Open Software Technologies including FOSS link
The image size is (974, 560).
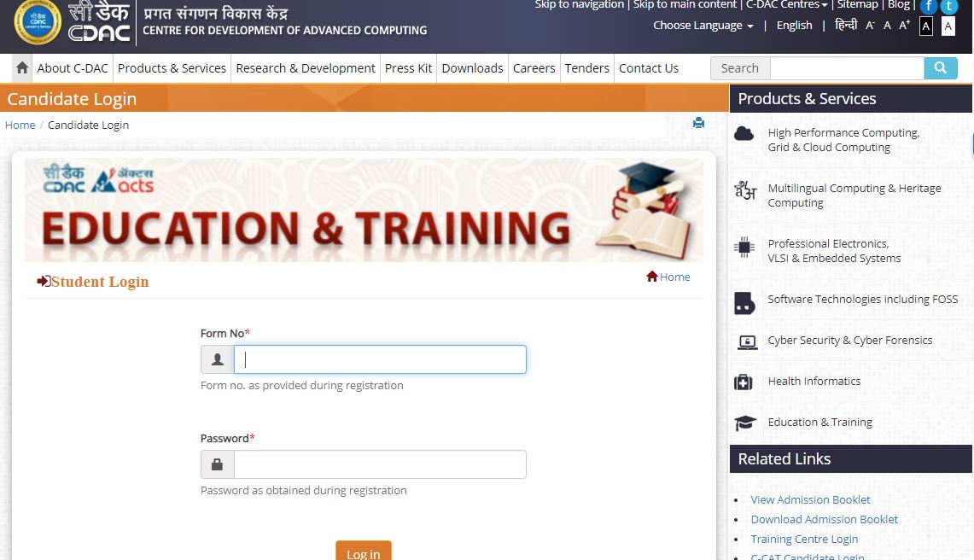click(863, 299)
